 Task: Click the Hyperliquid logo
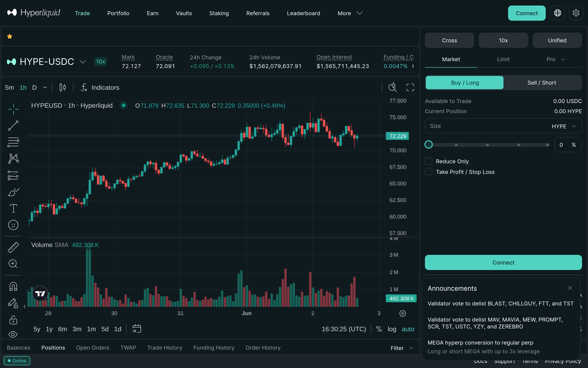point(34,13)
